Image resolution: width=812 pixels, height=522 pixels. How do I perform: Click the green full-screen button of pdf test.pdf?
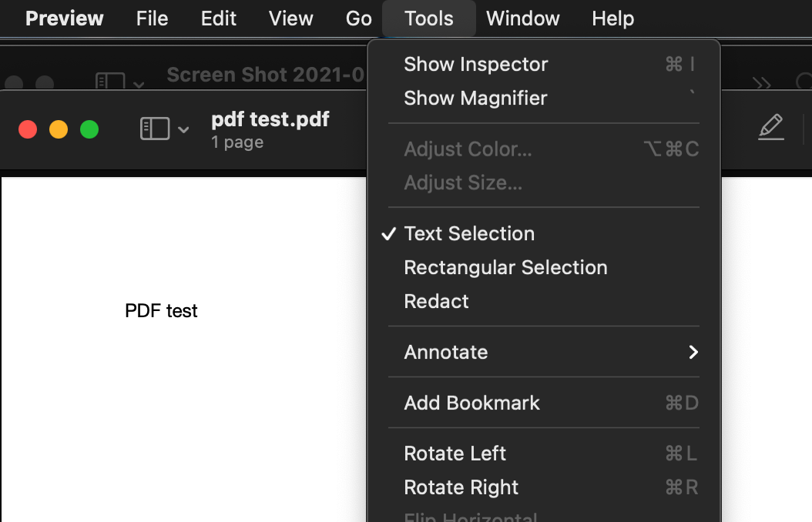(x=89, y=129)
